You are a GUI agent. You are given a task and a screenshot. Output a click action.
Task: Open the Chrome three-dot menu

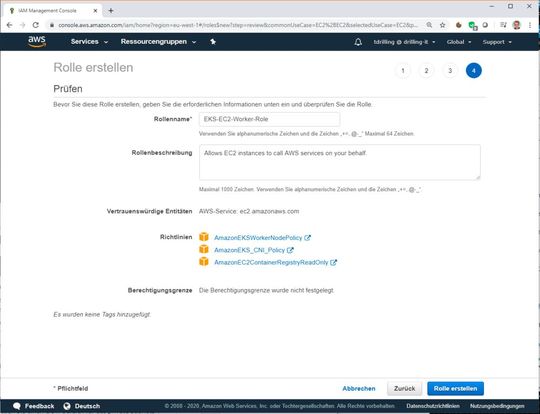coord(530,25)
